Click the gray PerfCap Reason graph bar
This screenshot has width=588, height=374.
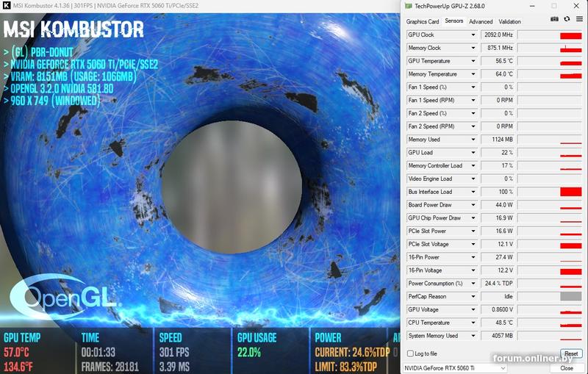[x=571, y=296]
